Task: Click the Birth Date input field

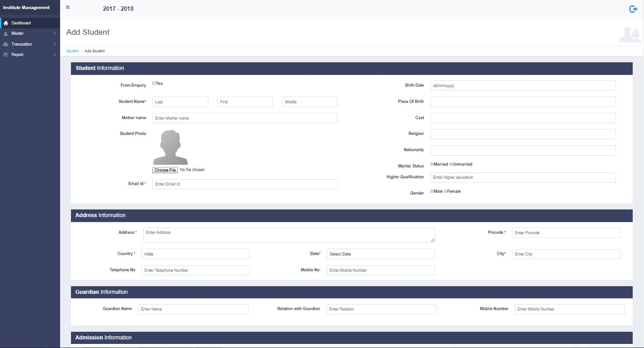Action: pyautogui.click(x=522, y=86)
